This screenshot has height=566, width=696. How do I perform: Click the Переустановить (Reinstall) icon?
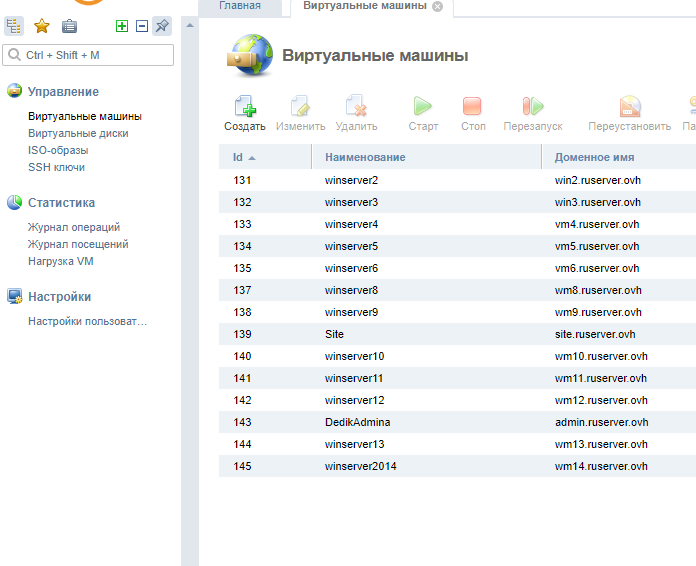pyautogui.click(x=629, y=107)
